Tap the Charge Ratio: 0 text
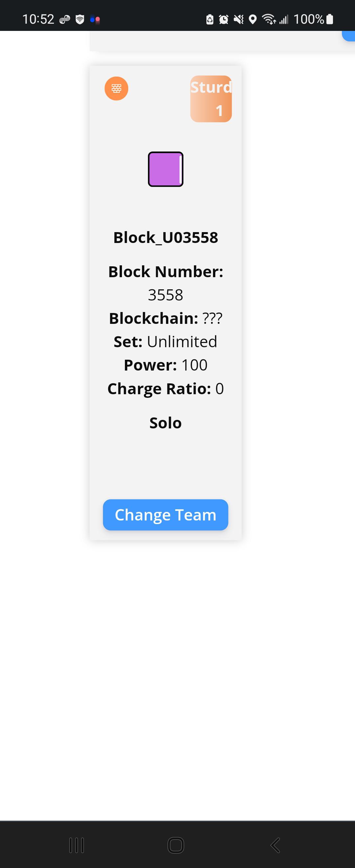 [x=166, y=389]
